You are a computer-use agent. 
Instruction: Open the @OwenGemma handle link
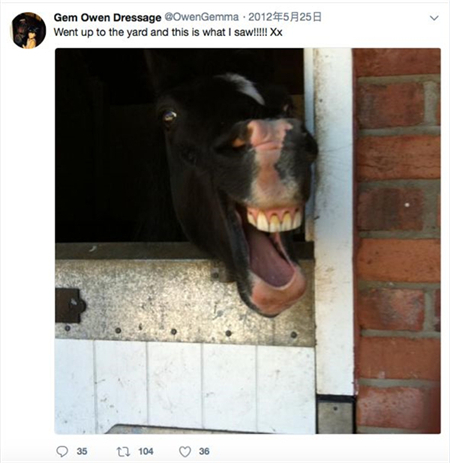click(202, 17)
